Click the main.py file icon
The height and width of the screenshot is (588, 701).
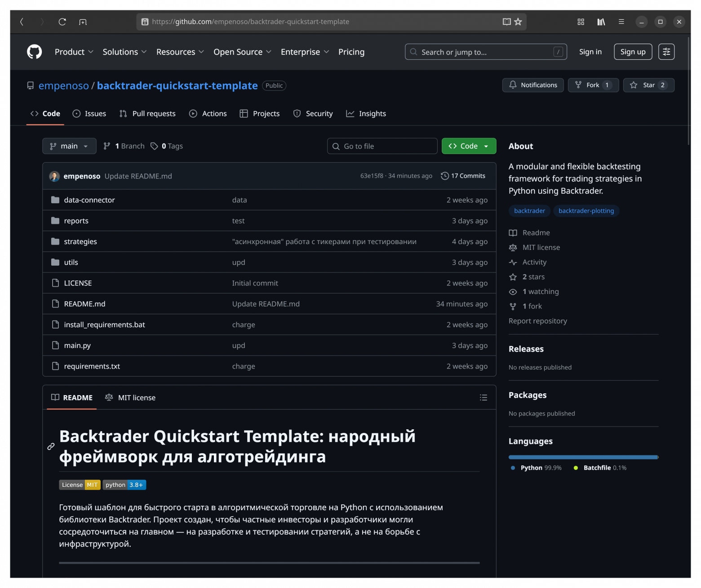(55, 345)
